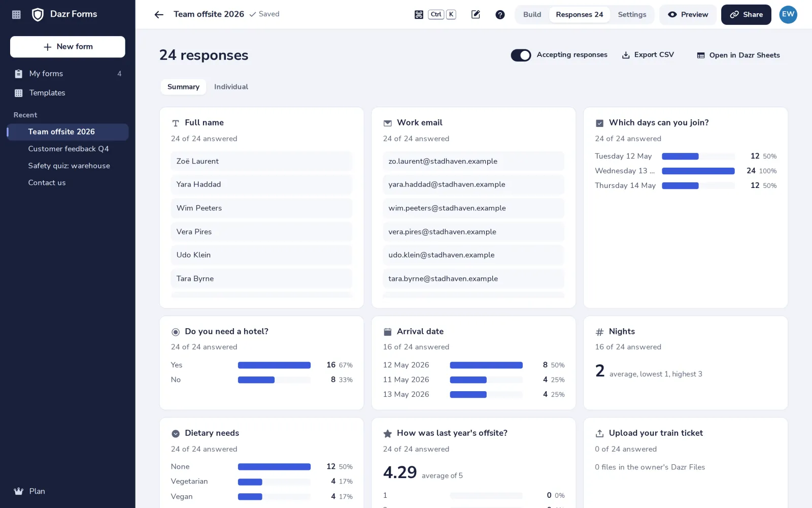This screenshot has width=812, height=508.
Task: Switch to Individual responses view
Action: [x=231, y=87]
